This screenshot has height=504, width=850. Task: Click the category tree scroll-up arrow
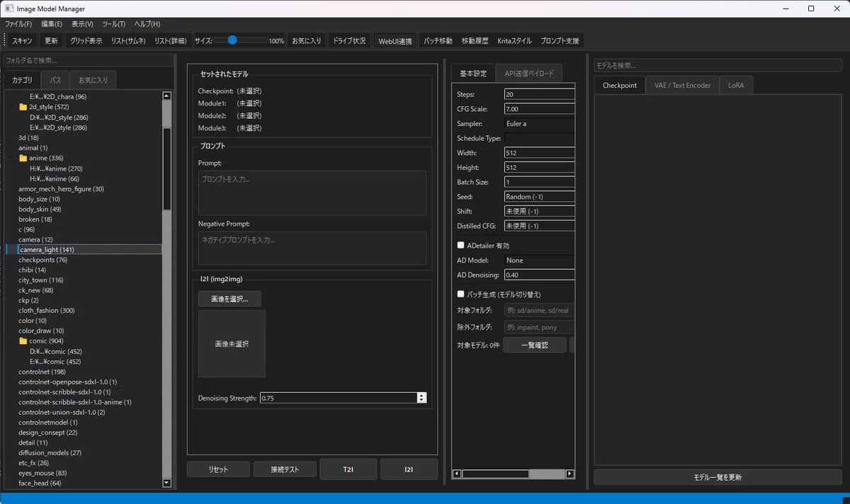167,96
